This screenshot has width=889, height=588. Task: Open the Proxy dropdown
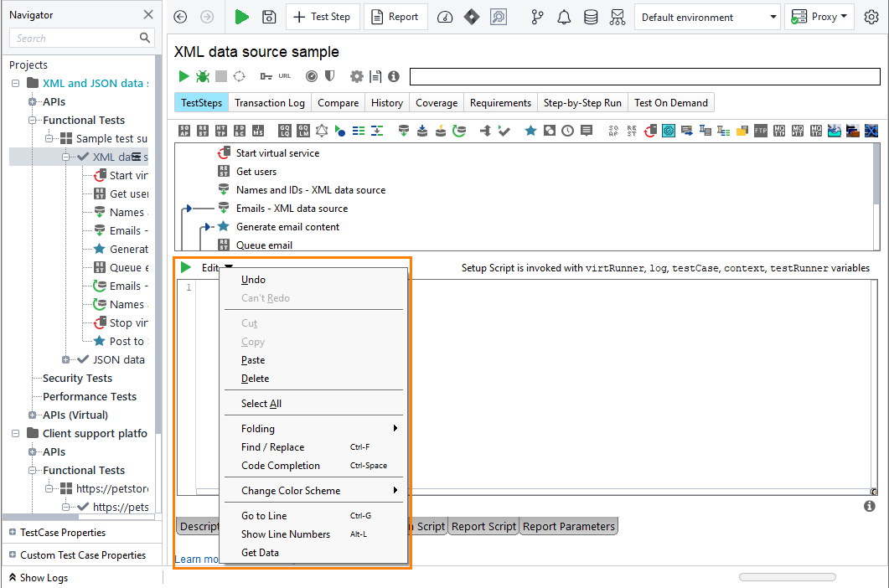(x=819, y=17)
